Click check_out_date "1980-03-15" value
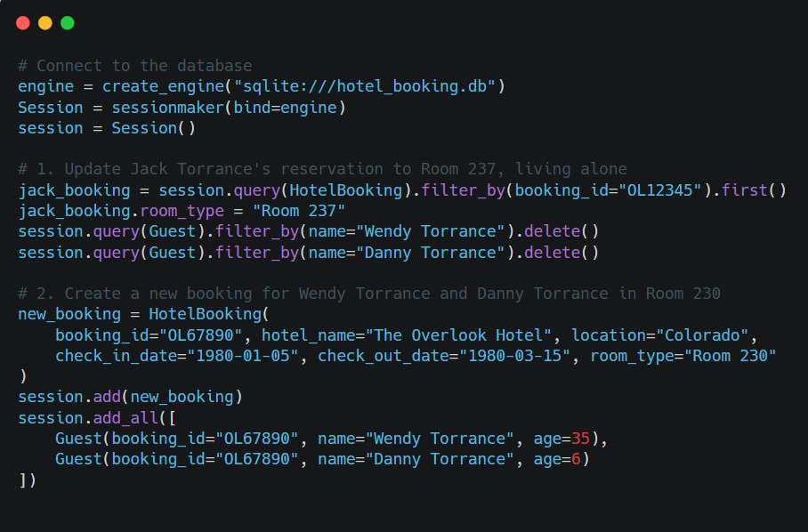The height and width of the screenshot is (532, 808). click(x=515, y=357)
